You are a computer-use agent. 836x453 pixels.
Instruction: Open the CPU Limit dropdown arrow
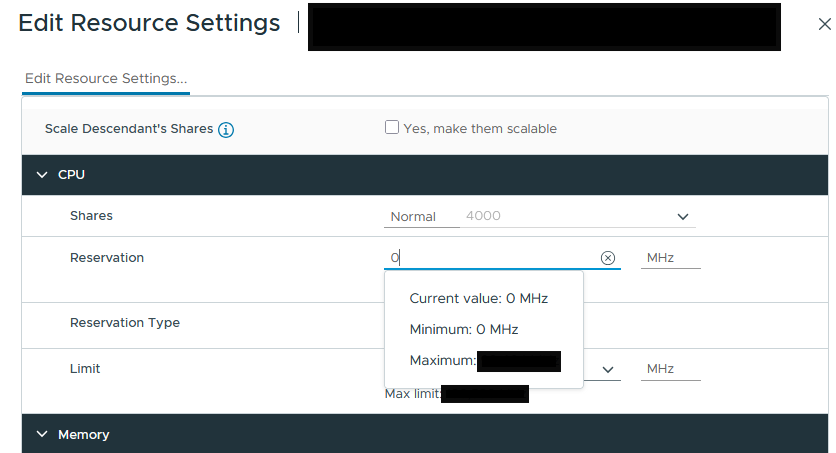click(607, 369)
